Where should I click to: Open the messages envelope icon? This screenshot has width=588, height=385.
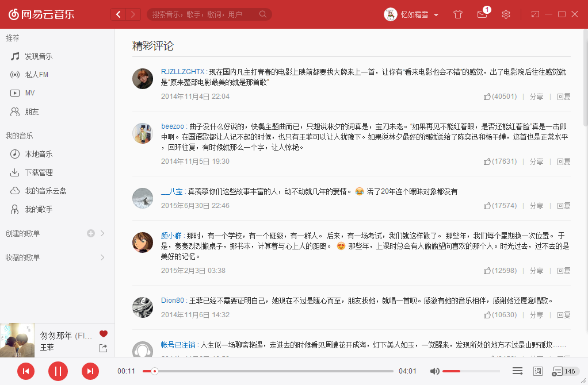pos(482,14)
